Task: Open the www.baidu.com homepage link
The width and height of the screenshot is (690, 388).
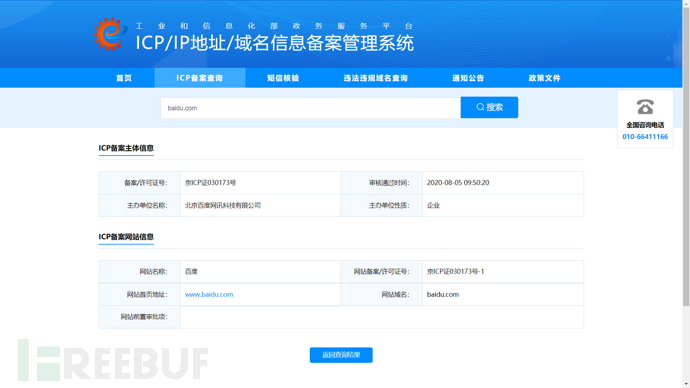Action: coord(209,294)
